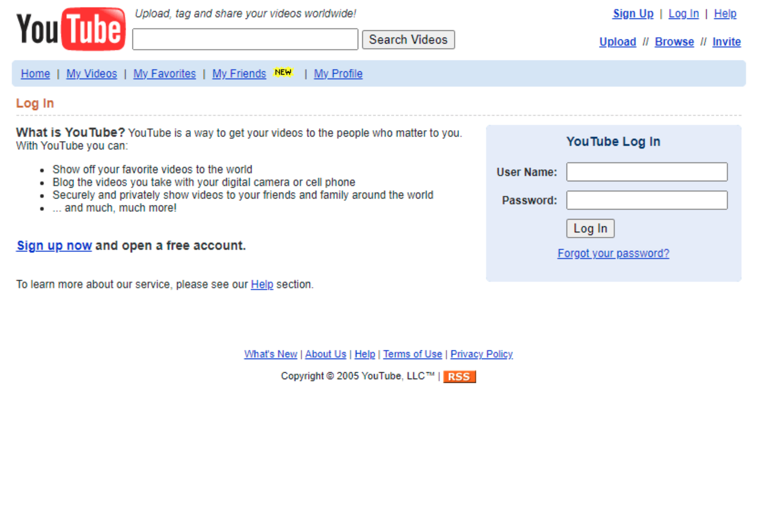The height and width of the screenshot is (532, 757).
Task: Open the What's New footer link
Action: coord(270,354)
